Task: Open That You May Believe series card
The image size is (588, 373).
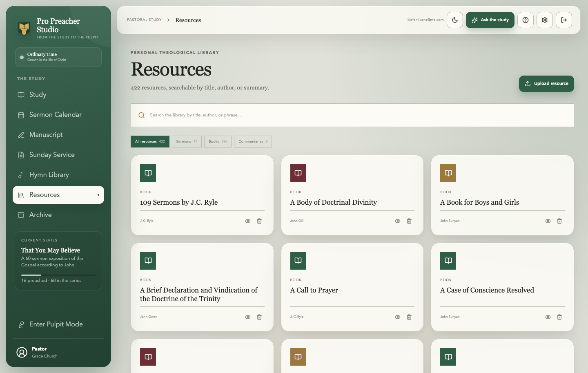Action: [58, 261]
